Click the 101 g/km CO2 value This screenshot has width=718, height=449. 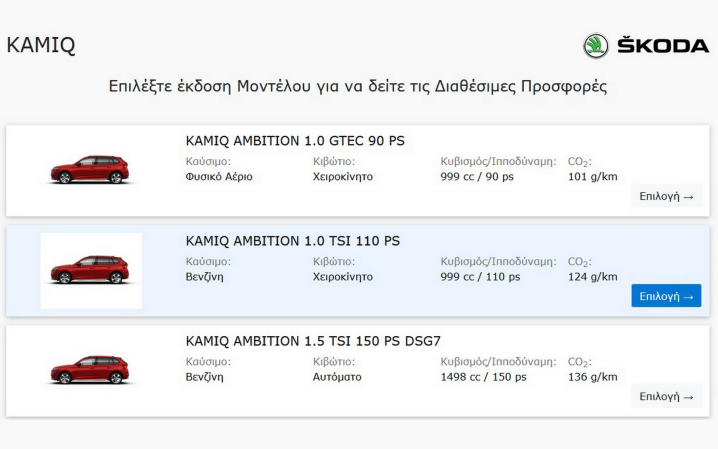[x=592, y=177]
